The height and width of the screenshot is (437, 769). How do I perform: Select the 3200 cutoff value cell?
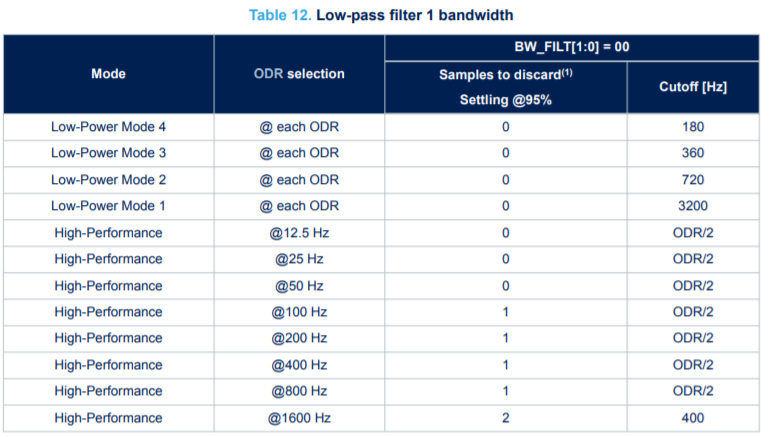pos(693,206)
